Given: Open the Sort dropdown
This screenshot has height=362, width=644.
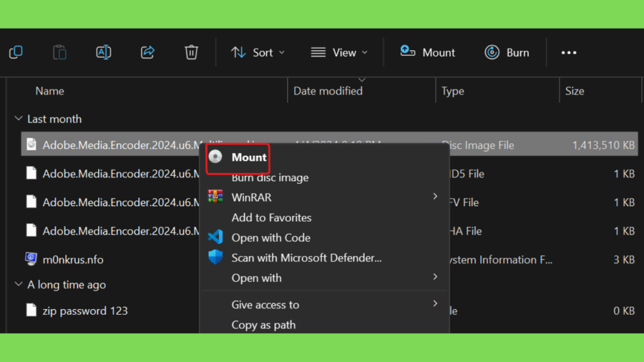Looking at the screenshot, I should (x=257, y=53).
